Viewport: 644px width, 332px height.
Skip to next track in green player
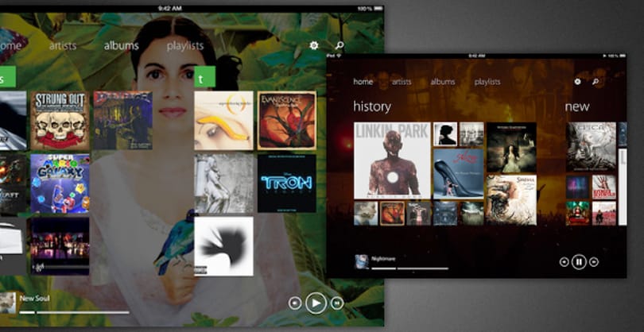click(x=337, y=303)
